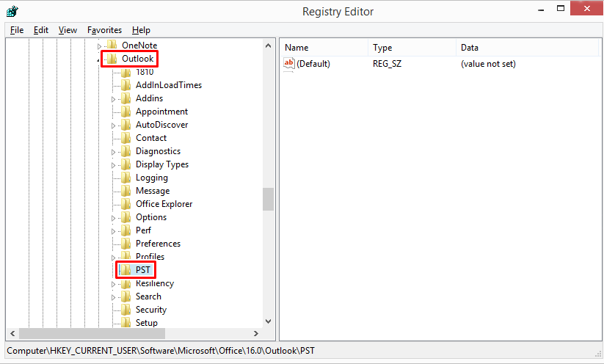This screenshot has width=604, height=364.
Task: Click the Perf folder icon
Action: 126,230
